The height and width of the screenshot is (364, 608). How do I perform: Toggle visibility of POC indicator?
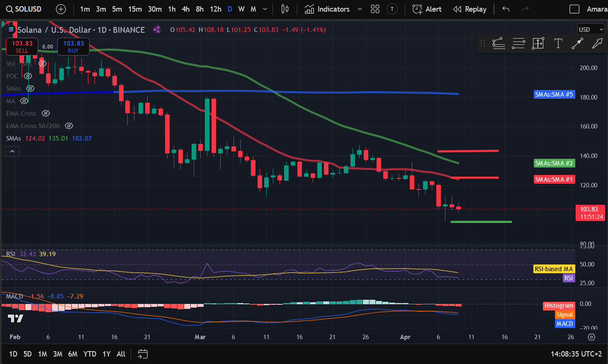point(28,76)
